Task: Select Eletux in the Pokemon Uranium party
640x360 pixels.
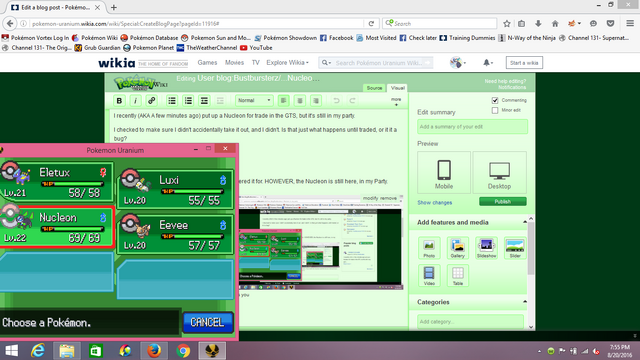Action: (x=57, y=181)
